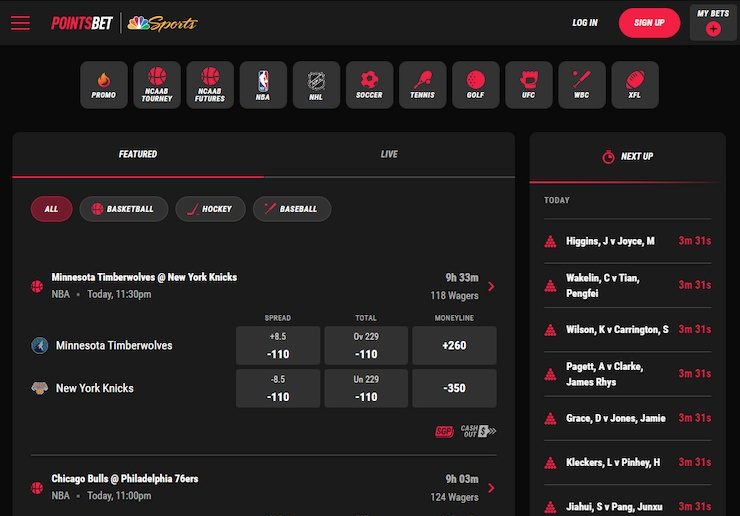
Task: Click the Knicks game basketball icon
Action: [x=37, y=286]
